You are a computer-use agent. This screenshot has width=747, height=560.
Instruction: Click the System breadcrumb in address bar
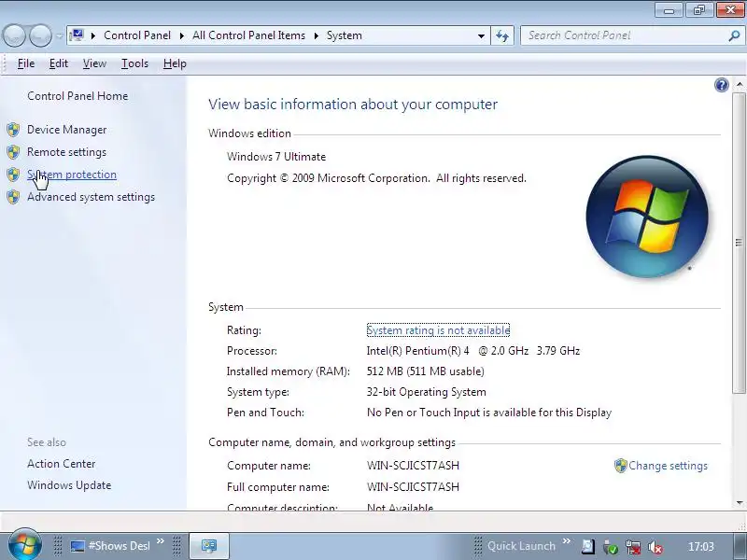click(344, 35)
